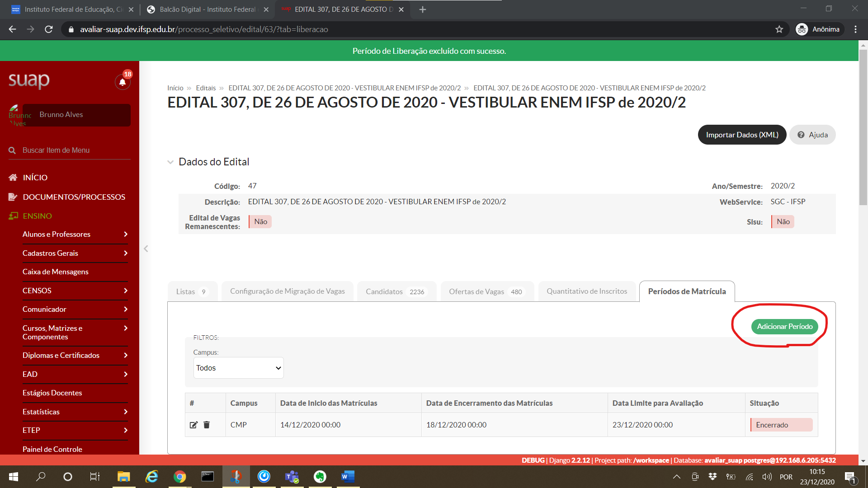This screenshot has height=488, width=868.
Task: Expand Diplomas e Certificados menu
Action: click(x=75, y=355)
